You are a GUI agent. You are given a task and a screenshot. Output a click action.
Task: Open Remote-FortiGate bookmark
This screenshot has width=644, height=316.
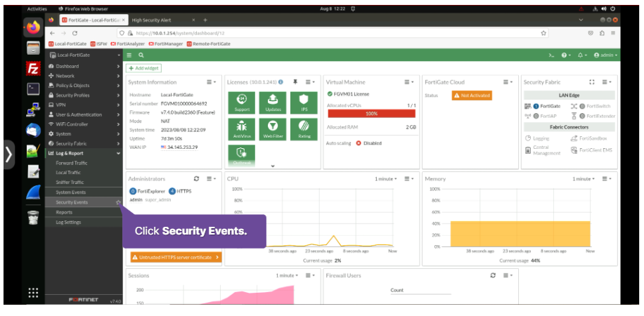coord(209,44)
